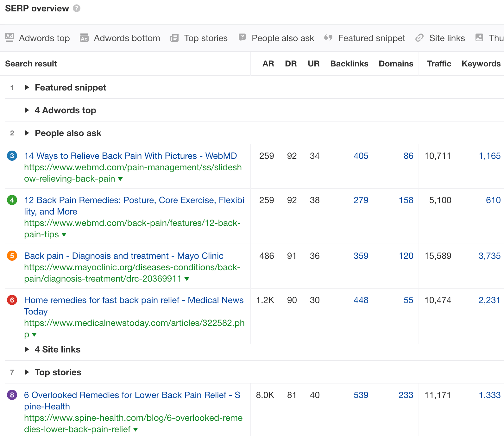Click the People also ask speech-bubble icon
The image size is (504, 436).
click(242, 38)
